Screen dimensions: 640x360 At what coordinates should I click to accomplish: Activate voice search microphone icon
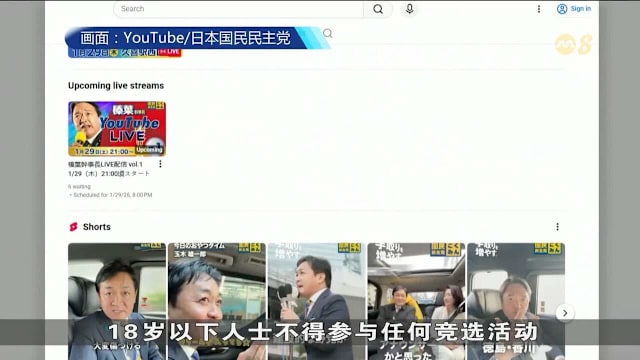(410, 9)
